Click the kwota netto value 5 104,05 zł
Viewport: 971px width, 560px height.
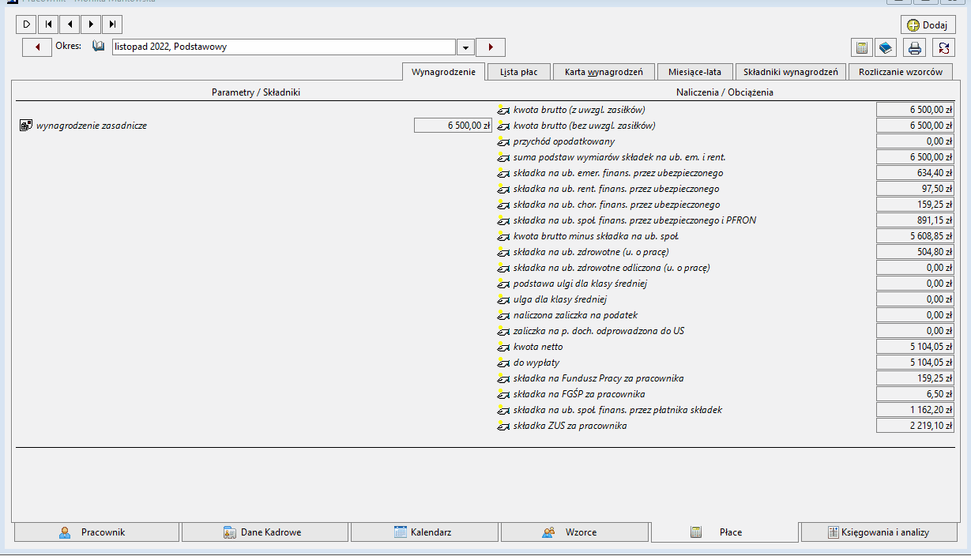pos(915,346)
